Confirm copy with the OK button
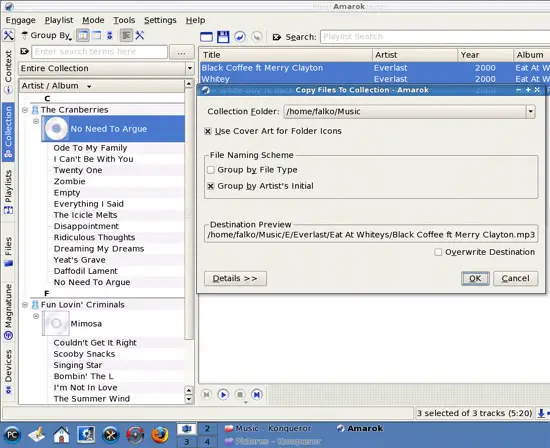550x448 pixels. [475, 279]
